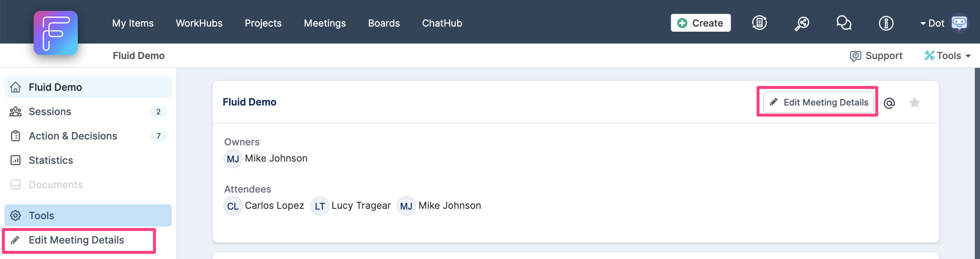Open the information circle icon

click(x=886, y=23)
